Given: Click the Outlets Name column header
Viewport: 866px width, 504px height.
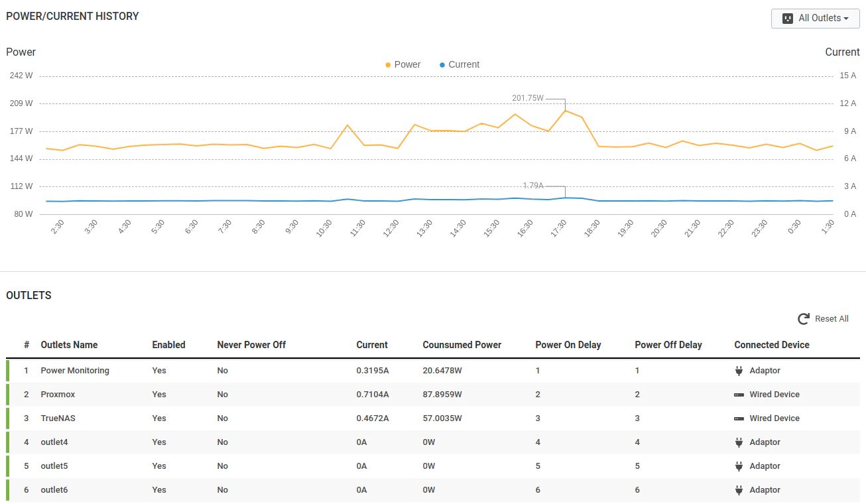Looking at the screenshot, I should 69,345.
